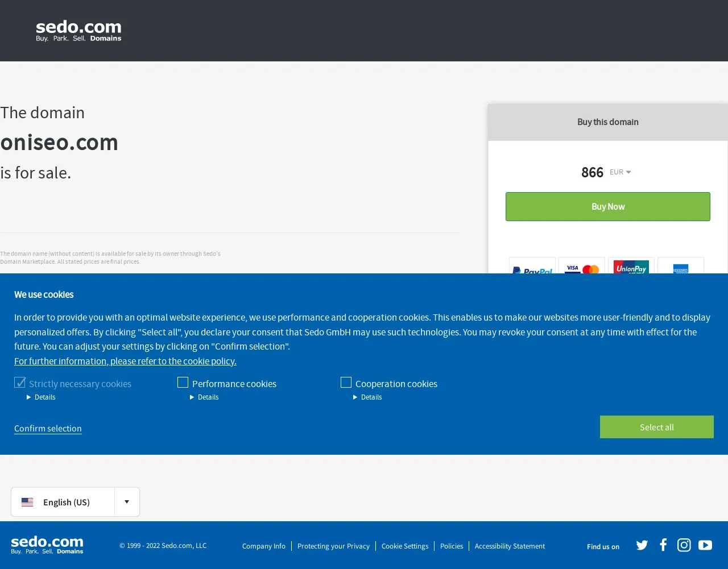Screen dimensions: 728x569
Task: Click the PayPal payment icon
Action: click(532, 266)
